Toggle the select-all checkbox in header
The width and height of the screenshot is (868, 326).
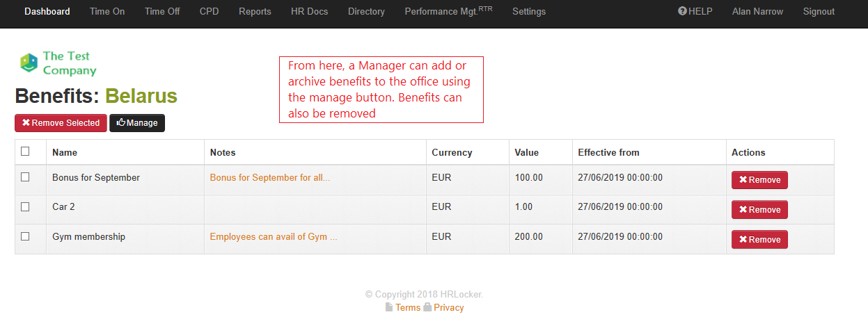[25, 152]
